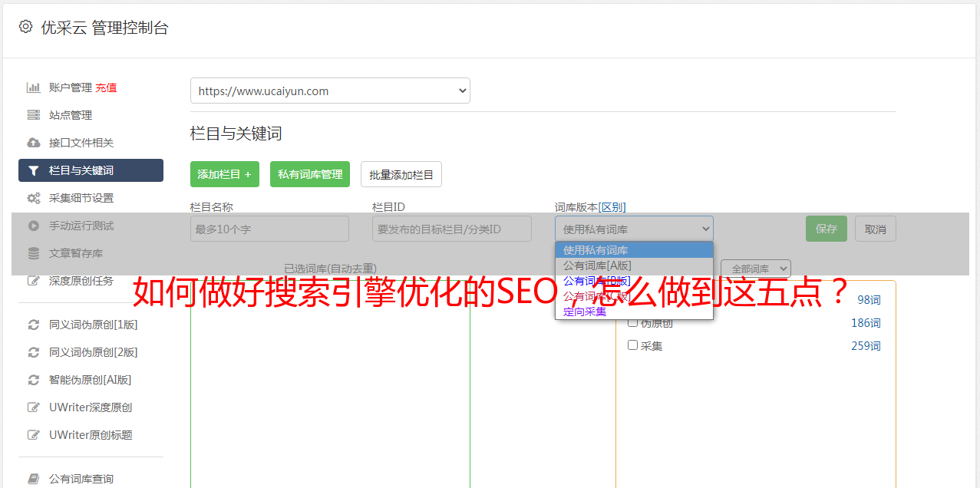Select 公有词库[B版] option
Viewport: 980px width, 488px height.
(x=634, y=281)
